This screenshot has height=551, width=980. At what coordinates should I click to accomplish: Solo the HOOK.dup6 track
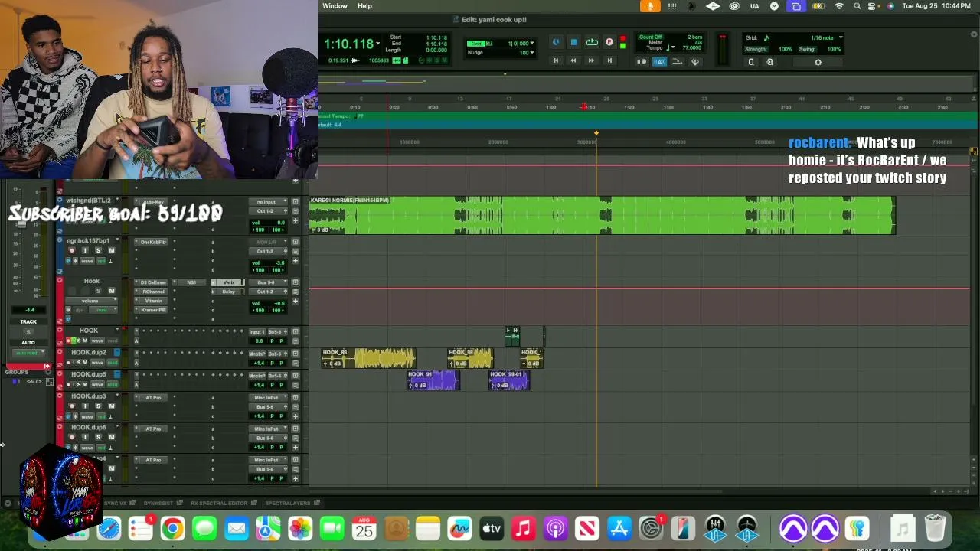98,437
